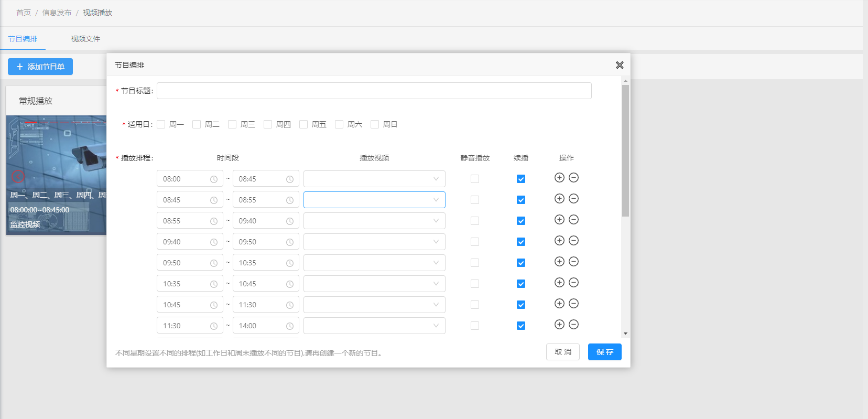
Task: Open the 常规播放 program thumbnail
Action: [57, 175]
